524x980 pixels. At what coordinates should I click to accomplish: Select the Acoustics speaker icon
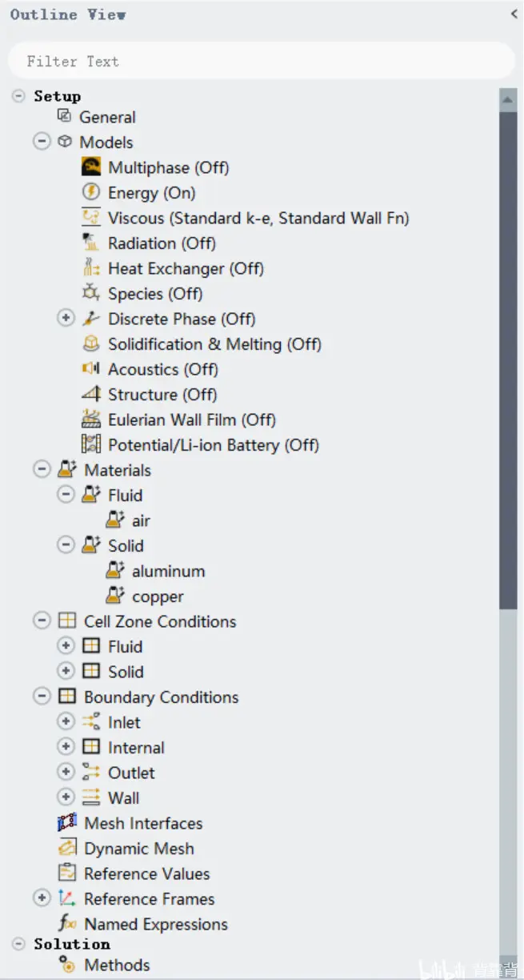[91, 369]
